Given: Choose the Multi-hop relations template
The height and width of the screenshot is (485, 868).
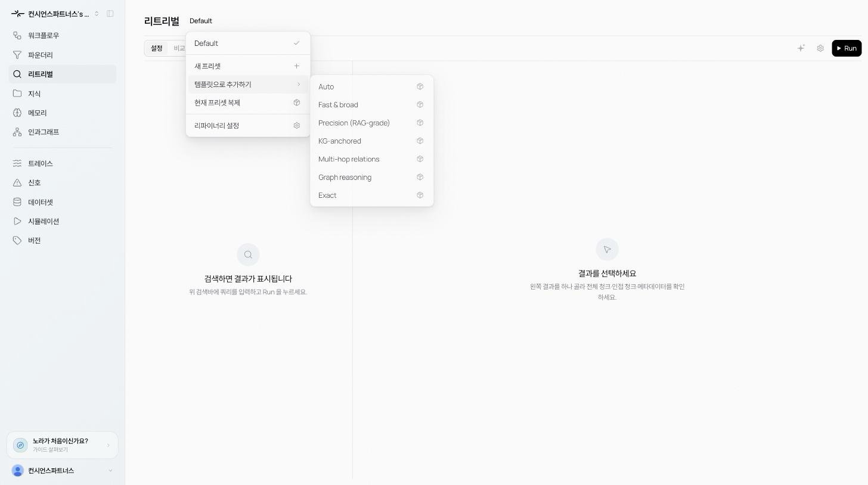Looking at the screenshot, I should tap(372, 159).
